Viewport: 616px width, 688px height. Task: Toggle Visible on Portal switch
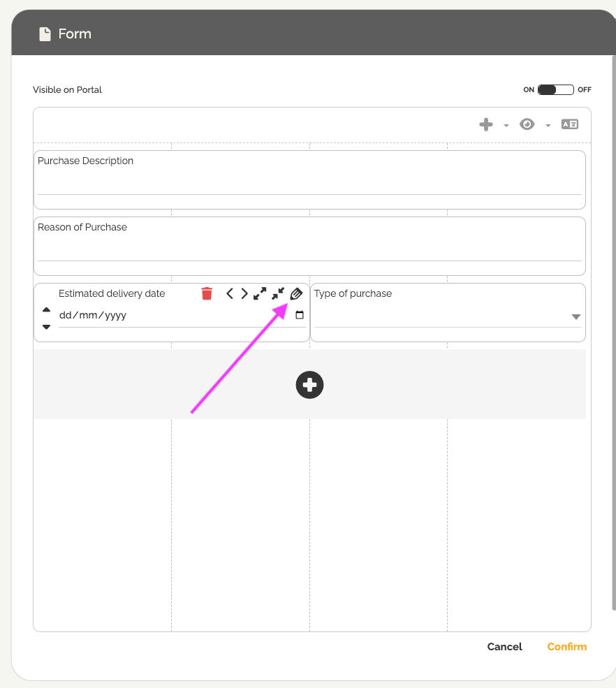pos(556,89)
